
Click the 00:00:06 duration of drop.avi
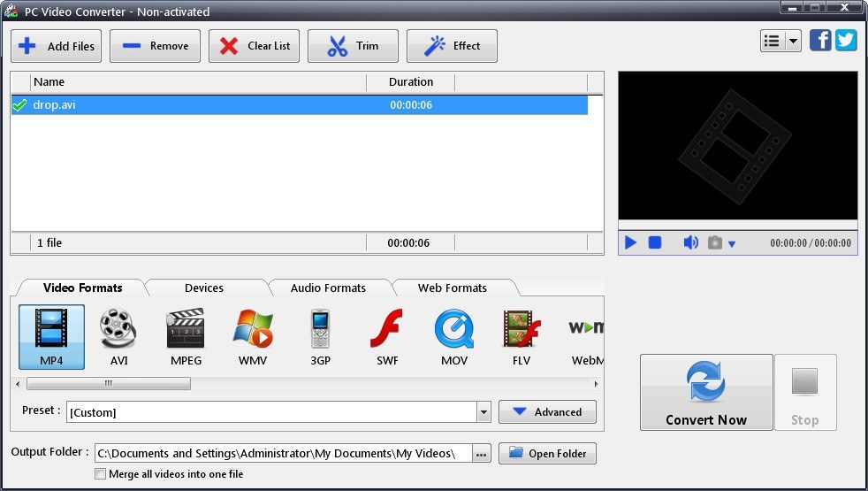411,104
